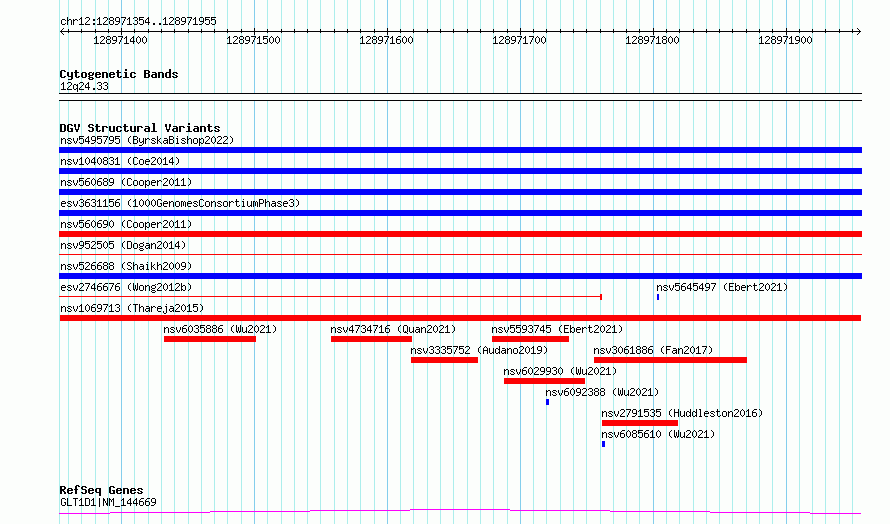Open nsv560690 (Cooper2011) variant label
The width and height of the screenshot is (890, 524).
pos(126,224)
